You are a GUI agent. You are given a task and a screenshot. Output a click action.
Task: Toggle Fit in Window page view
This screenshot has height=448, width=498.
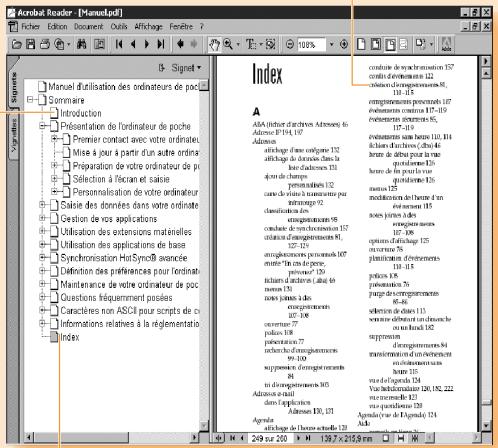tap(376, 44)
